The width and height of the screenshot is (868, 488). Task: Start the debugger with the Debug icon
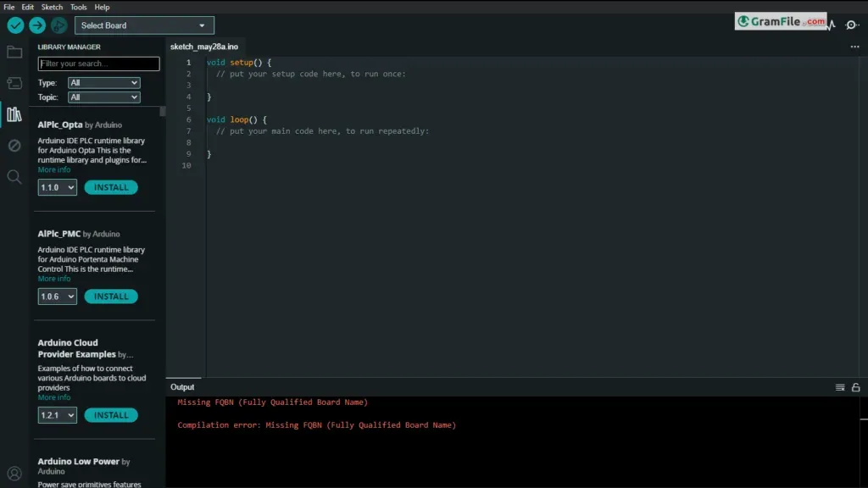click(x=58, y=25)
